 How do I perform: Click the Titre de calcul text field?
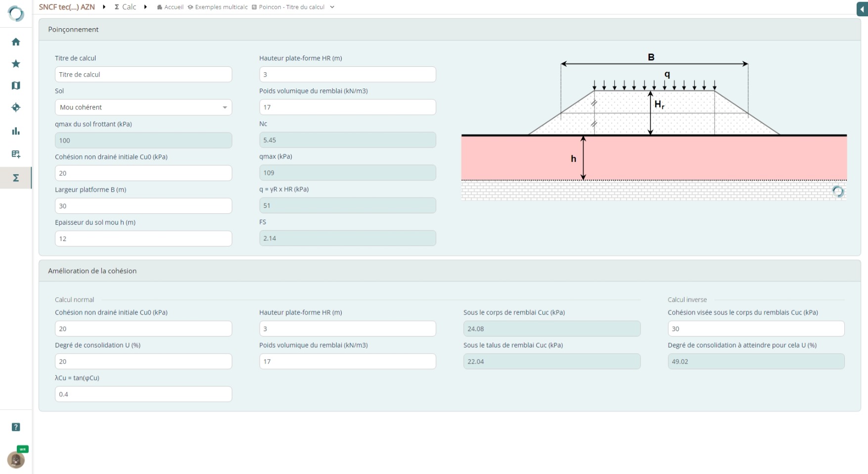coord(143,75)
